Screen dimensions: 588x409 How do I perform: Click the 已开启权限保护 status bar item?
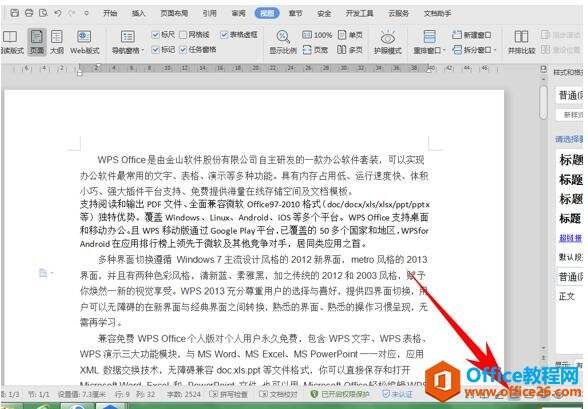click(x=340, y=394)
